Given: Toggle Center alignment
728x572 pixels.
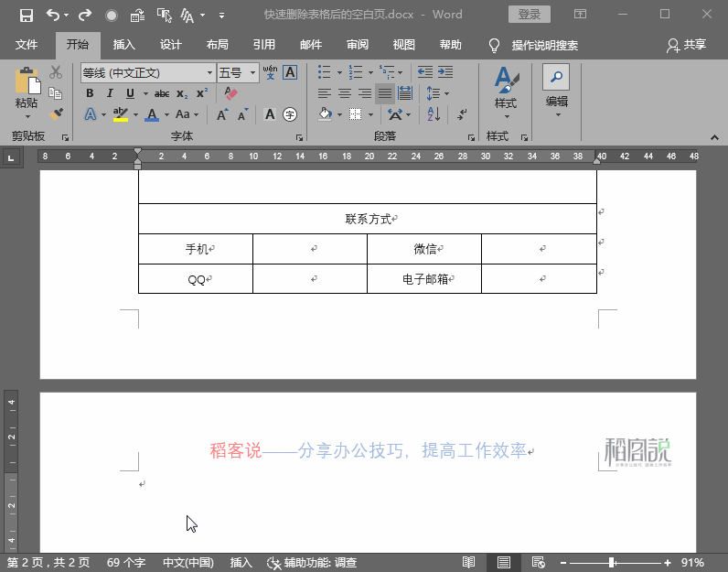Looking at the screenshot, I should (345, 93).
